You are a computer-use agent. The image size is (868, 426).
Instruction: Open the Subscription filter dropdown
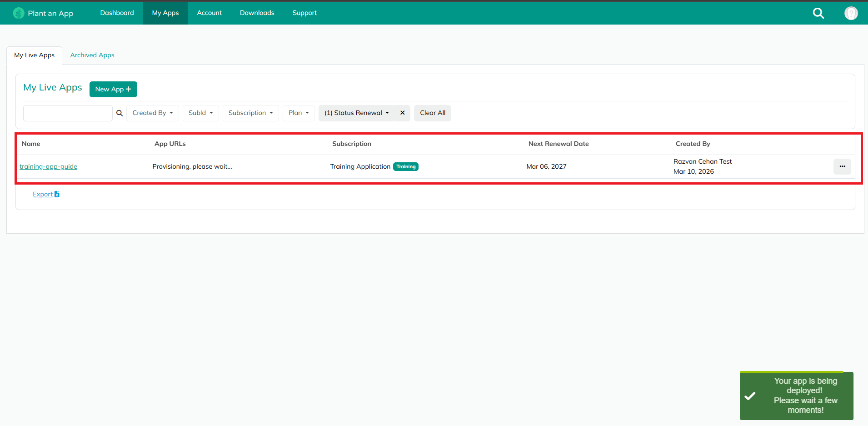pyautogui.click(x=250, y=113)
